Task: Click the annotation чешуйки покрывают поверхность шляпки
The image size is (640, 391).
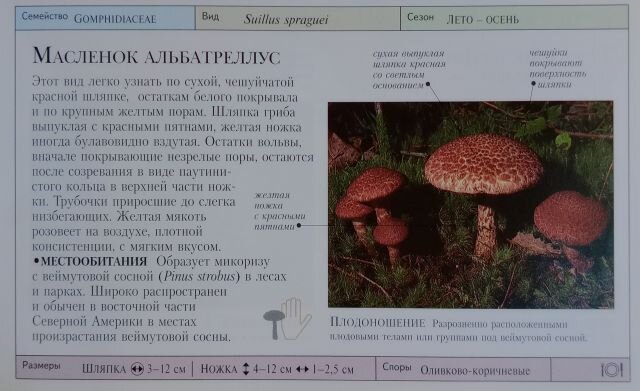Action: 558,69
